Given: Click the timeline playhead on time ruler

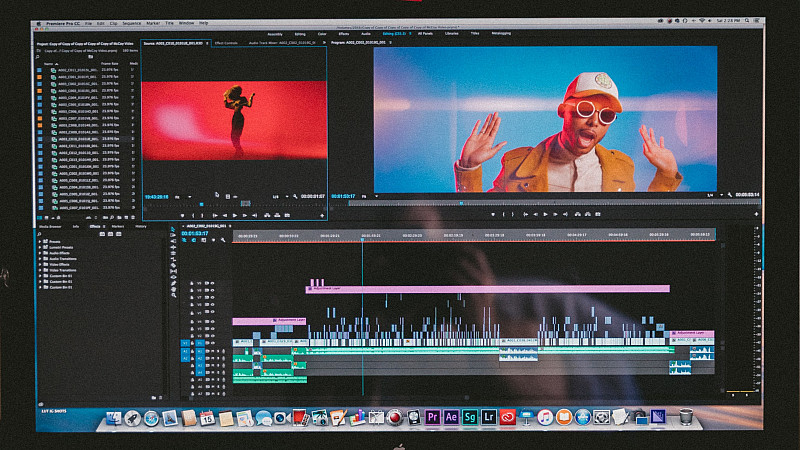Looking at the screenshot, I should point(362,239).
